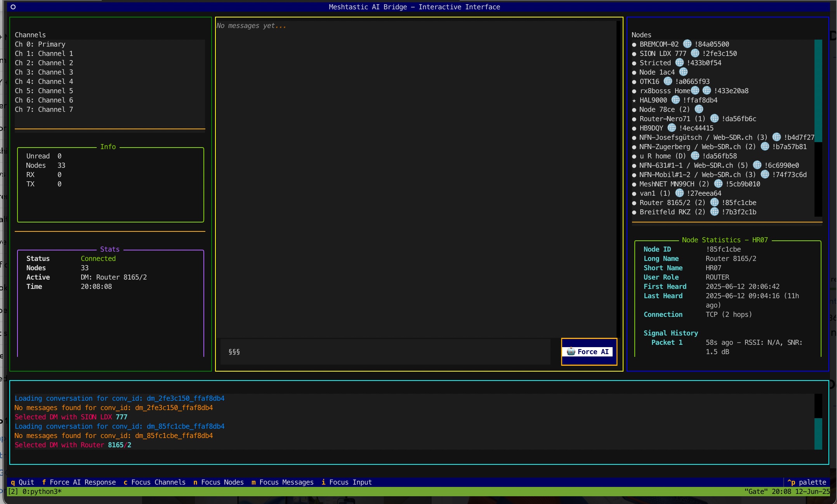837x504 pixels.
Task: Select Ch 0: Primary channel
Action: (x=40, y=44)
